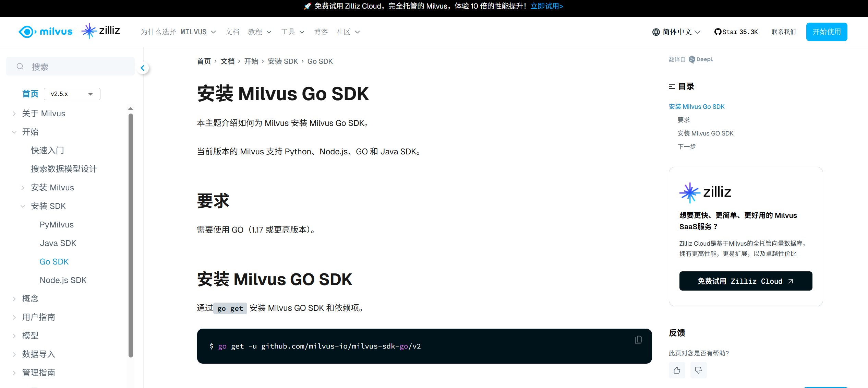This screenshot has width=868, height=388.
Task: Click the DeepL translation logo
Action: point(701,59)
